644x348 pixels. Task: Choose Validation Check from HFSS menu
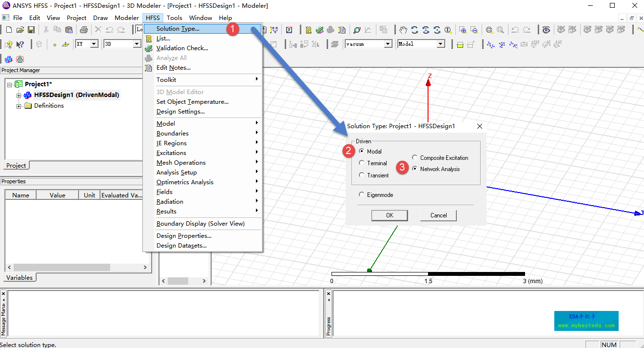coord(182,48)
